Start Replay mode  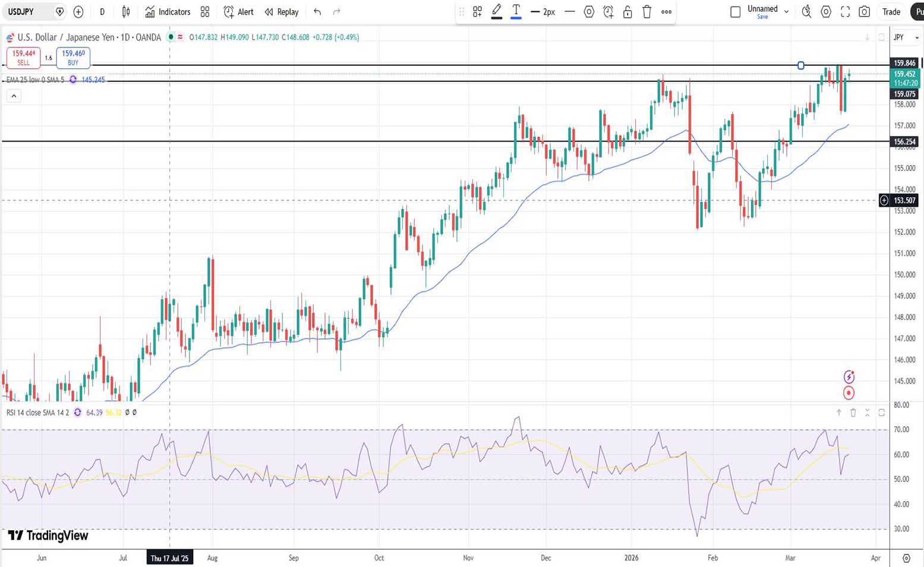[282, 12]
